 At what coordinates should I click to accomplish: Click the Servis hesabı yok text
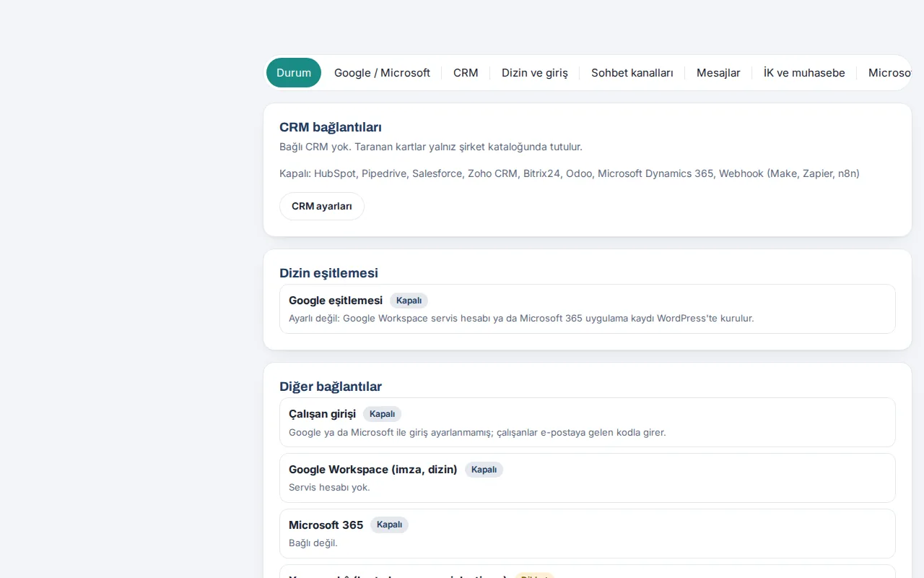(329, 487)
